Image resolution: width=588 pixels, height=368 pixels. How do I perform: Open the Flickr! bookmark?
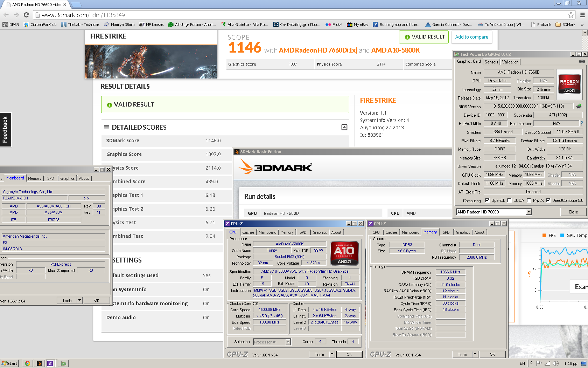point(334,25)
